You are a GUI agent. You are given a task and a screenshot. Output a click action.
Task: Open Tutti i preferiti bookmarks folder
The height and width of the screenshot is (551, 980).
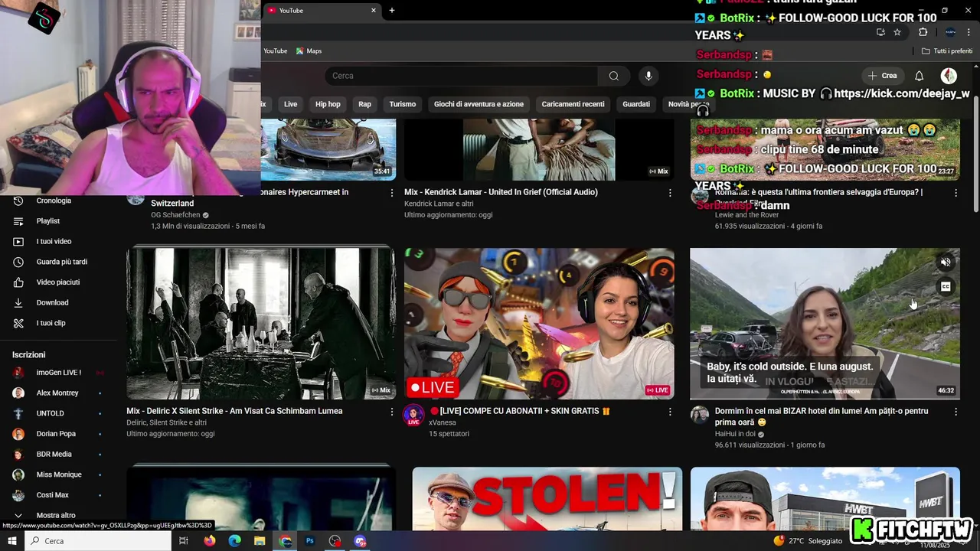(947, 51)
